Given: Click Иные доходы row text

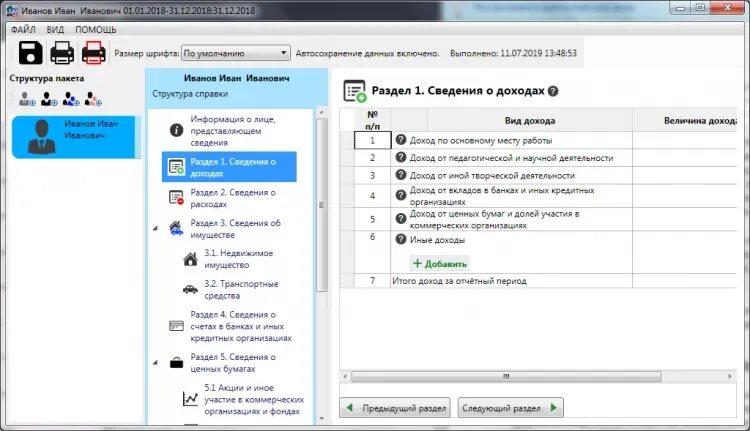Looking at the screenshot, I should tap(437, 240).
